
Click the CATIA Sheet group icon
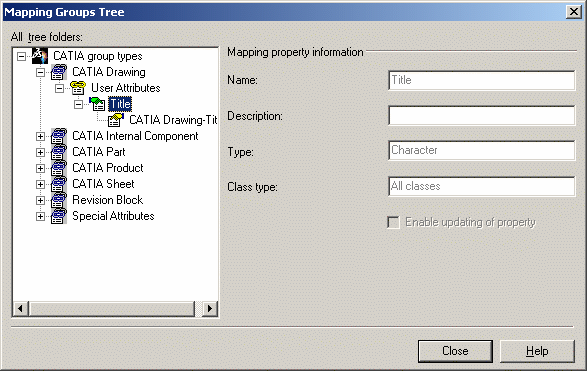[59, 184]
